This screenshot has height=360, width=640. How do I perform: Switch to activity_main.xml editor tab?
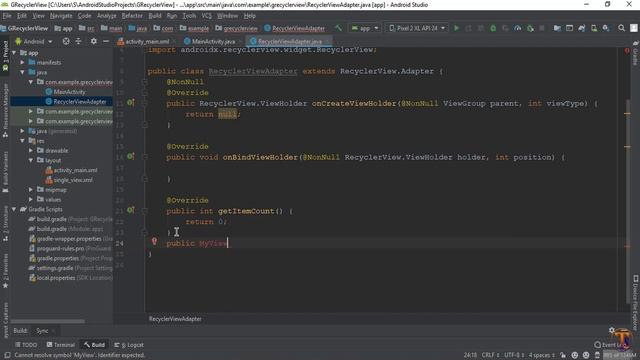pyautogui.click(x=147, y=42)
